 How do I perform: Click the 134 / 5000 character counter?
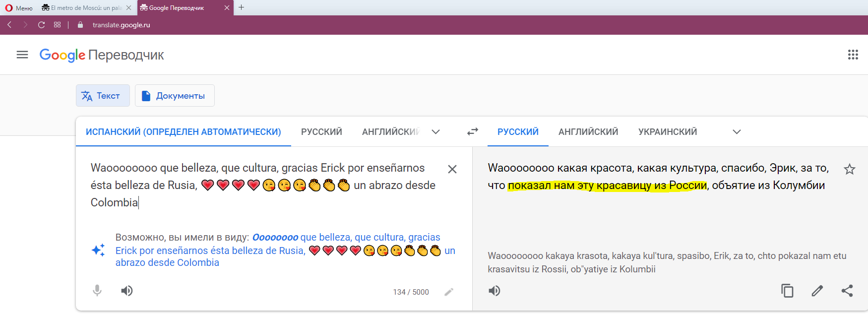(411, 292)
